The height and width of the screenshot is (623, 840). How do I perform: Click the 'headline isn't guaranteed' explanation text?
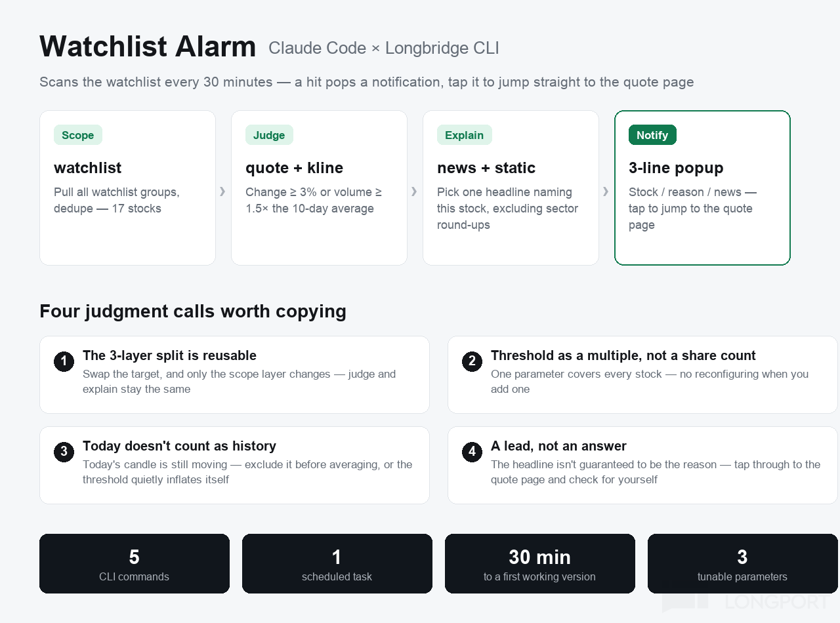pos(656,472)
